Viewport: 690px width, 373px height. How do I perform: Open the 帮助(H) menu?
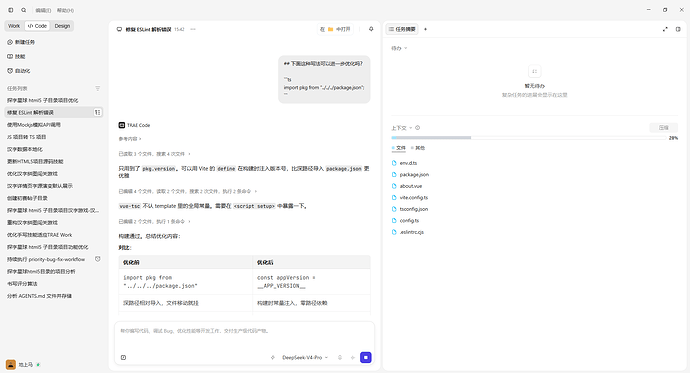pyautogui.click(x=65, y=10)
